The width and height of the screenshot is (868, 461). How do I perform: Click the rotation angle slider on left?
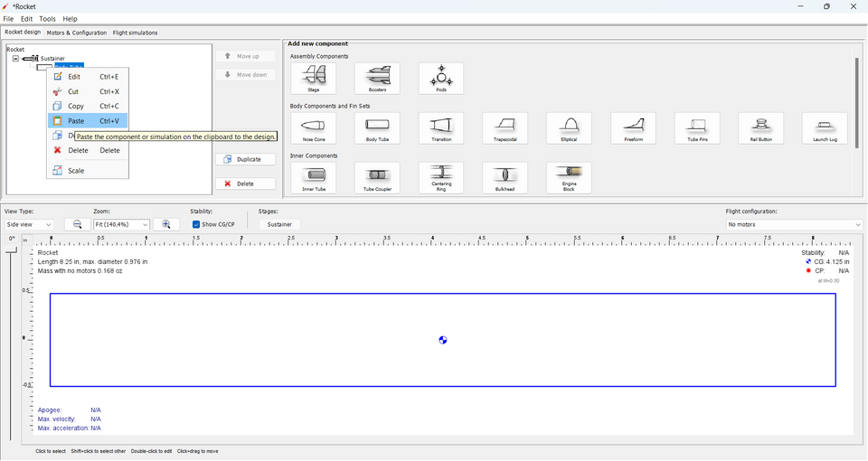pyautogui.click(x=12, y=253)
